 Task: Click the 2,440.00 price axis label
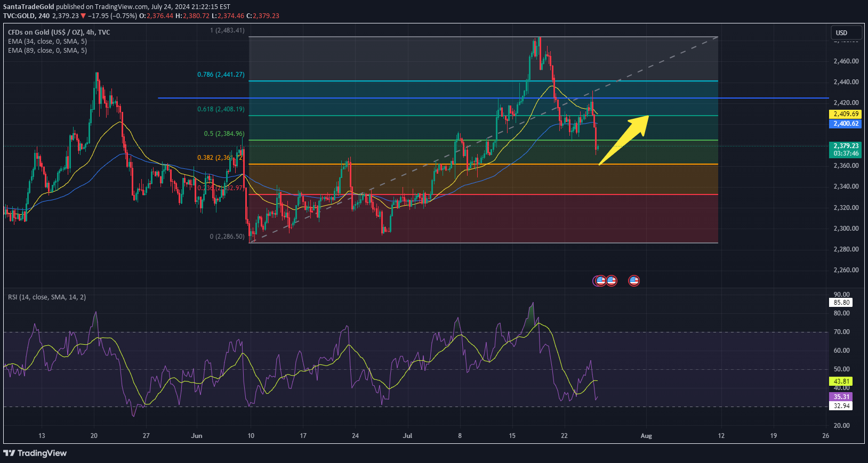click(846, 82)
